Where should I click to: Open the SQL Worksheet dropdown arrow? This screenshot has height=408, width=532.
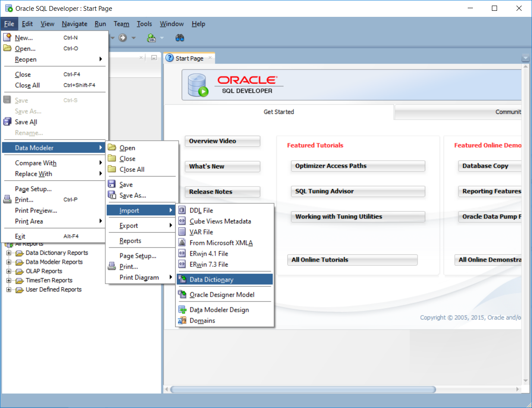point(162,38)
